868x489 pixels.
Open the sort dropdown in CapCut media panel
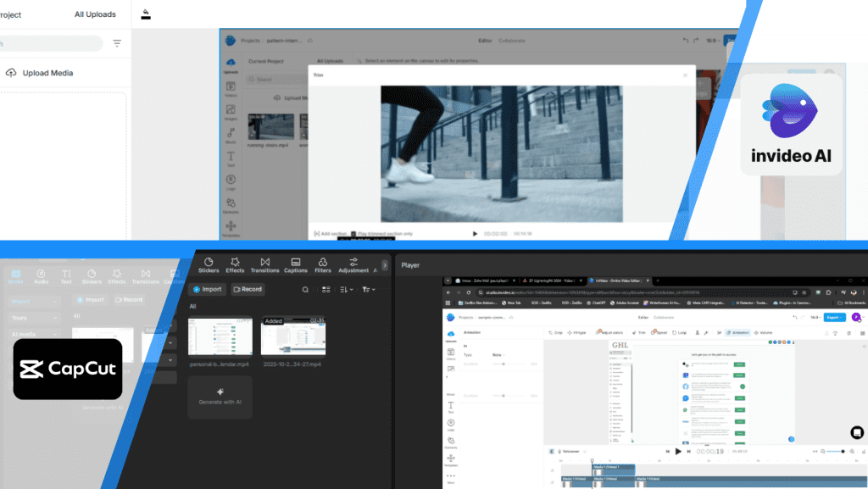346,289
